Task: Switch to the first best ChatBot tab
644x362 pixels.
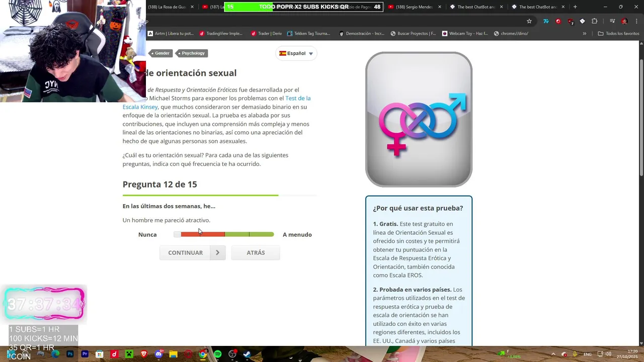Action: click(x=475, y=7)
